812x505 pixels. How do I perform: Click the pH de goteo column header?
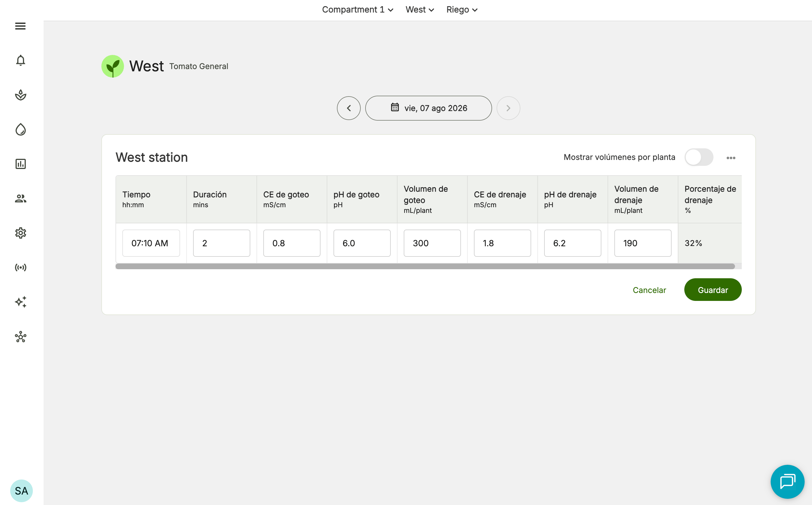pos(362,199)
